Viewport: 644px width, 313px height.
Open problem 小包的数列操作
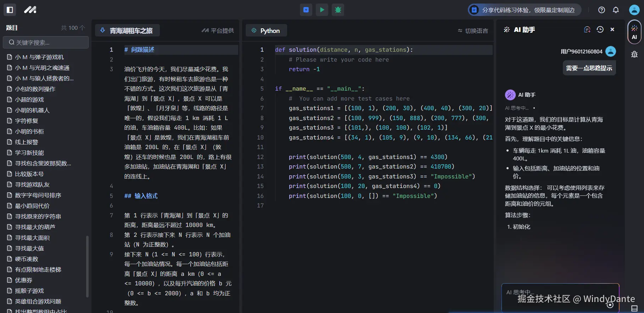pyautogui.click(x=35, y=89)
